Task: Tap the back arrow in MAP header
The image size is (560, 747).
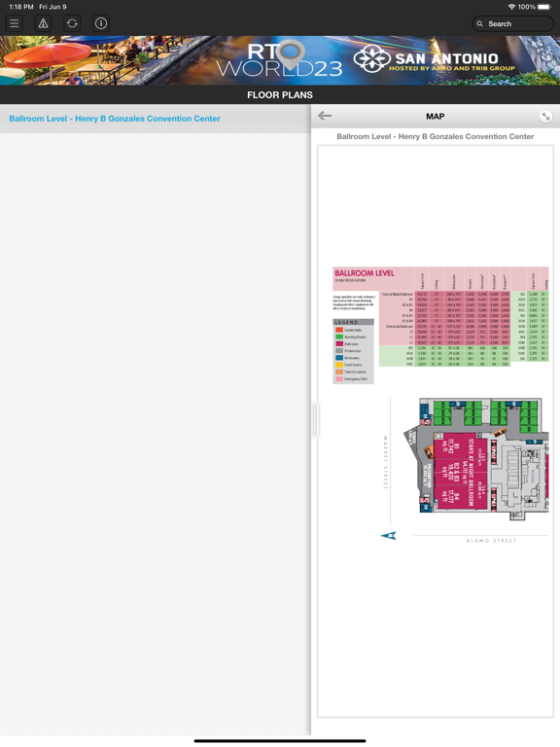Action: click(x=325, y=116)
